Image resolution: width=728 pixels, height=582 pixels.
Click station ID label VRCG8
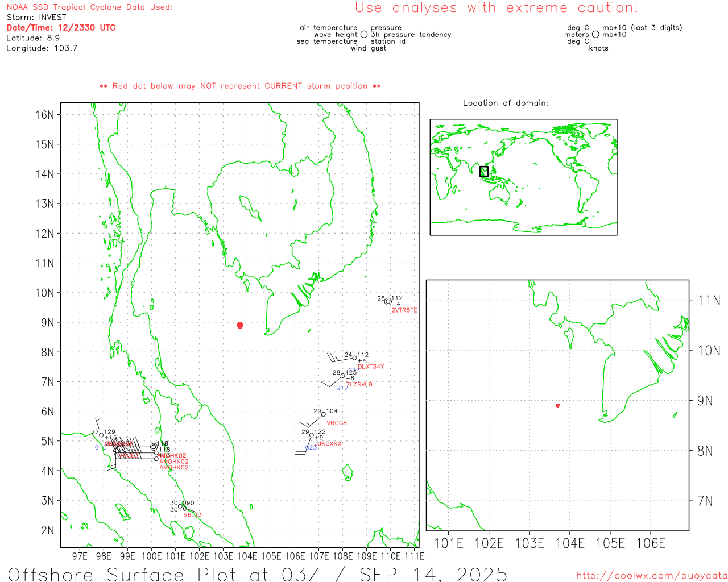pyautogui.click(x=337, y=423)
